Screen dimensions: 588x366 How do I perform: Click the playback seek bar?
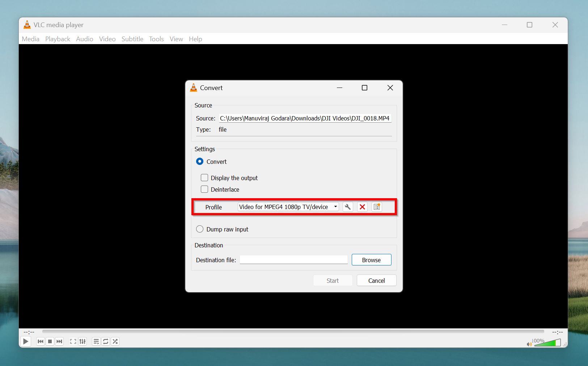[x=293, y=331]
